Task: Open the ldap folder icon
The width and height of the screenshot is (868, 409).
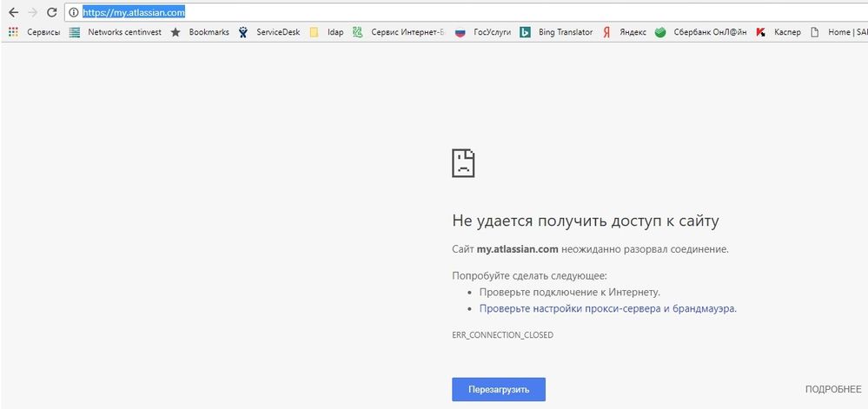Action: tap(314, 32)
